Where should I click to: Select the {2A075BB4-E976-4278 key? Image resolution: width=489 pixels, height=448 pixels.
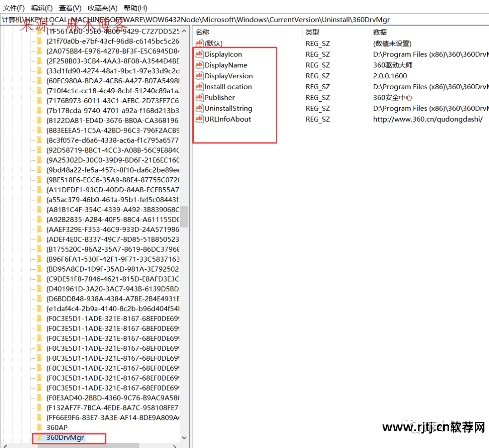113,51
